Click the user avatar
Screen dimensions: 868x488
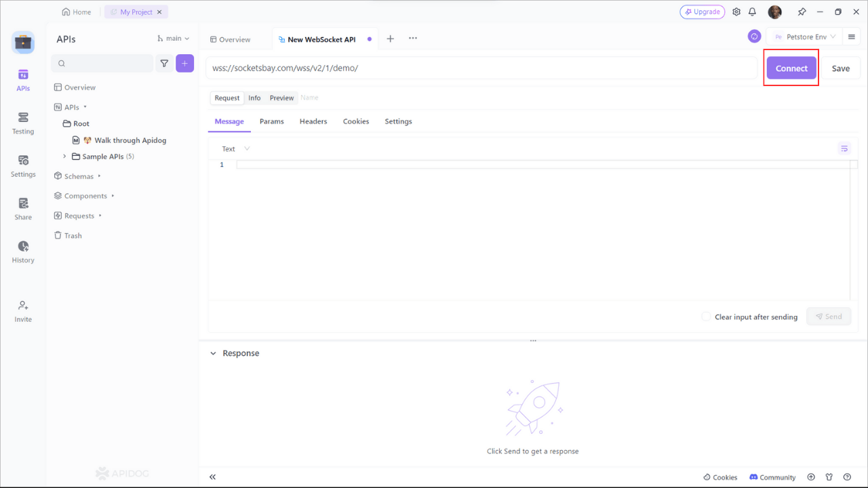(775, 12)
